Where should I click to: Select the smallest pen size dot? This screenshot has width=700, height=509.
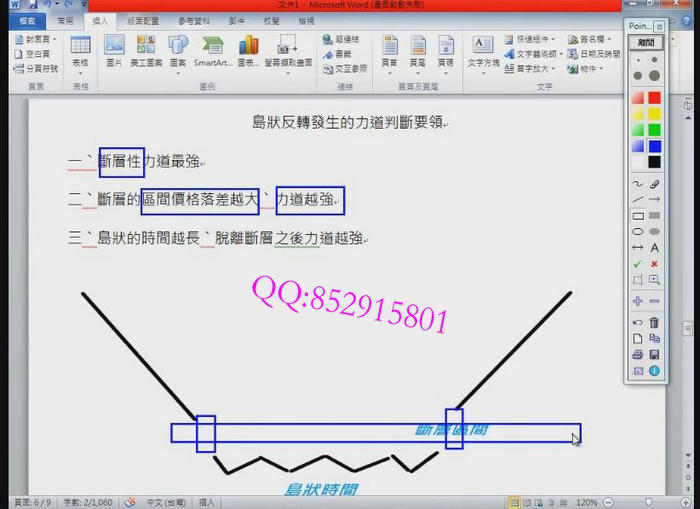click(x=637, y=60)
